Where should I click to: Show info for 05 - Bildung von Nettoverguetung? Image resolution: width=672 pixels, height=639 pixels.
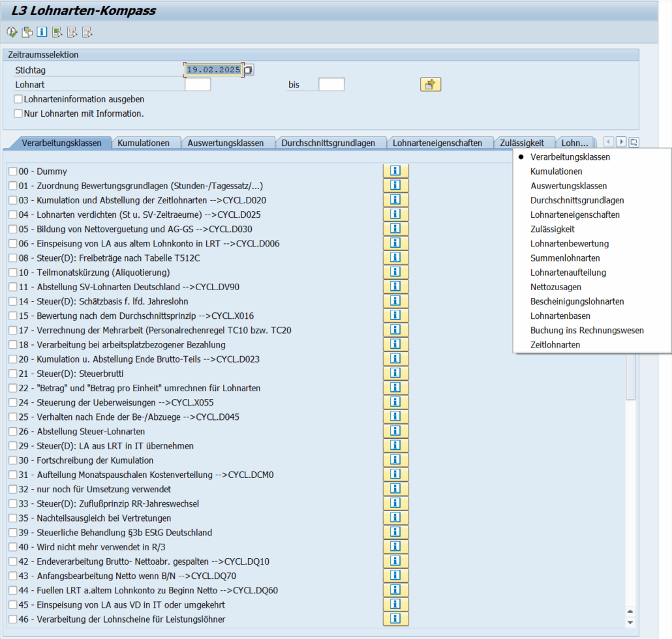tap(395, 229)
